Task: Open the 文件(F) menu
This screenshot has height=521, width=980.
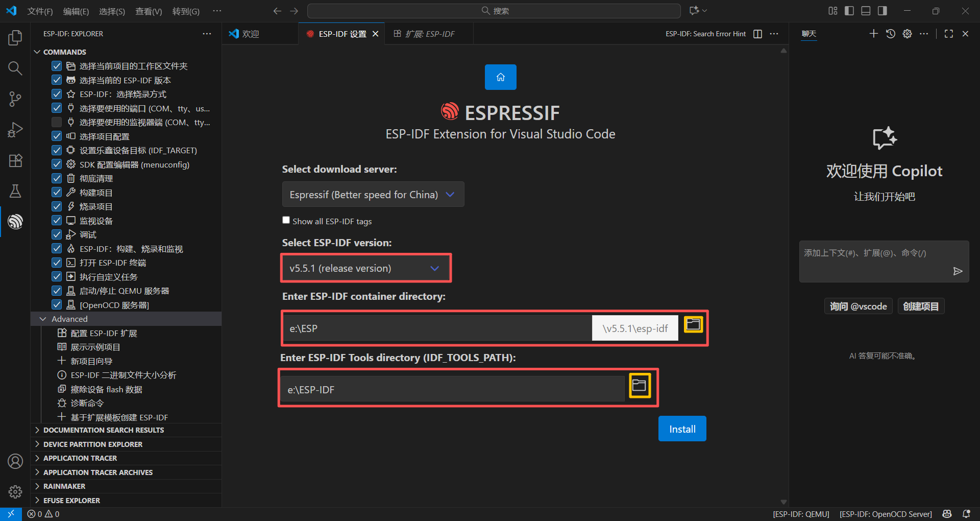Action: pos(40,11)
